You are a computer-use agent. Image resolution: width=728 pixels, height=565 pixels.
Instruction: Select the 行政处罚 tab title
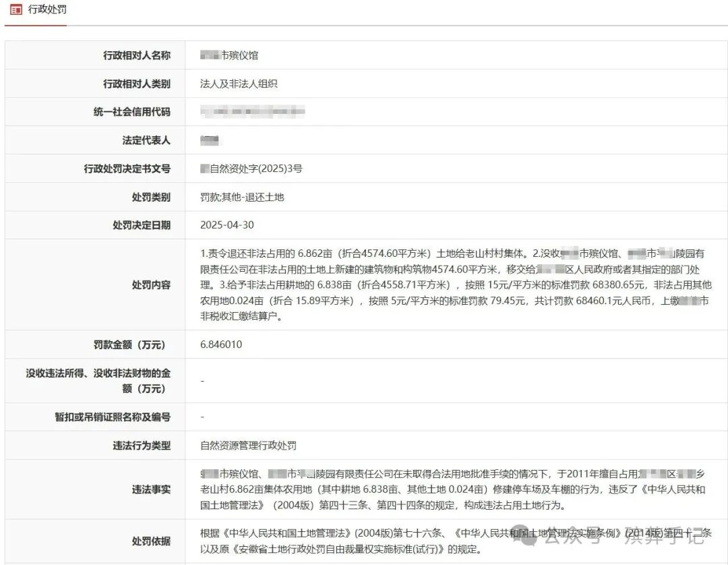pyautogui.click(x=47, y=10)
